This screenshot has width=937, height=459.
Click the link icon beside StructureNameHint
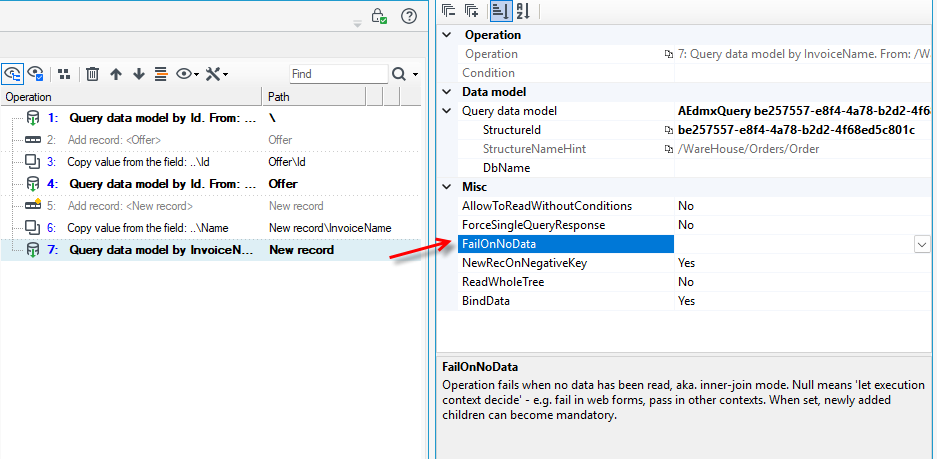pos(669,149)
